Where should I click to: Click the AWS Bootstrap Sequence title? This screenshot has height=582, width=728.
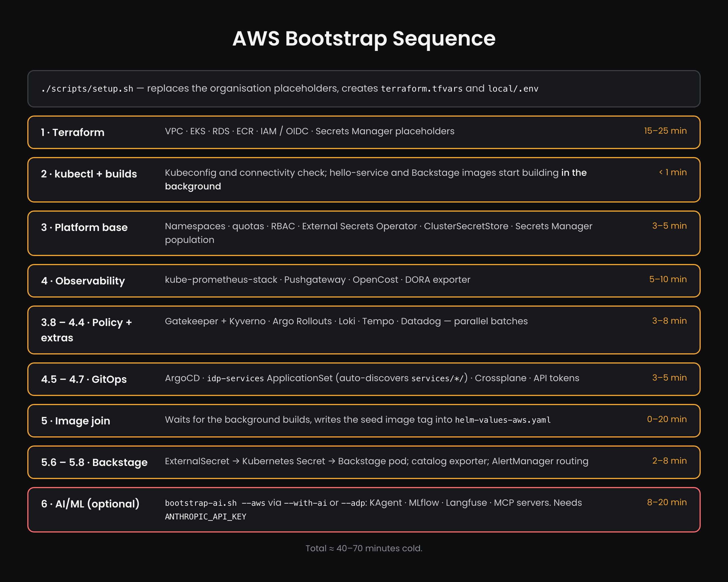(x=364, y=38)
